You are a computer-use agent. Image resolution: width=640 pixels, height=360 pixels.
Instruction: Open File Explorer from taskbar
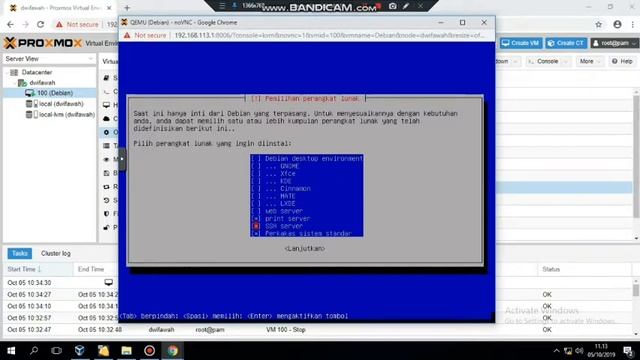[x=126, y=350]
